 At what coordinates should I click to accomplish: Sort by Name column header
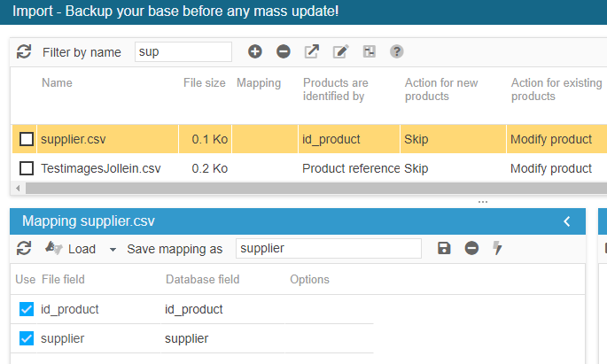click(x=57, y=82)
